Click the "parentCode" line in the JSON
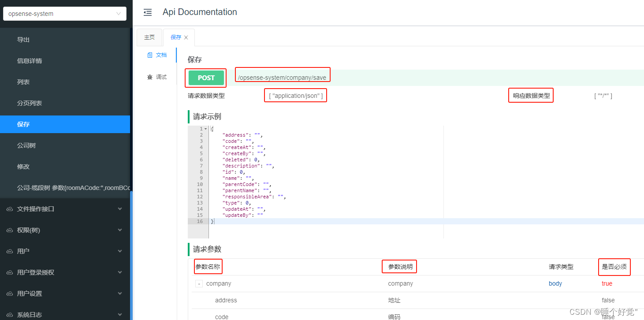This screenshot has height=320, width=644. point(247,184)
